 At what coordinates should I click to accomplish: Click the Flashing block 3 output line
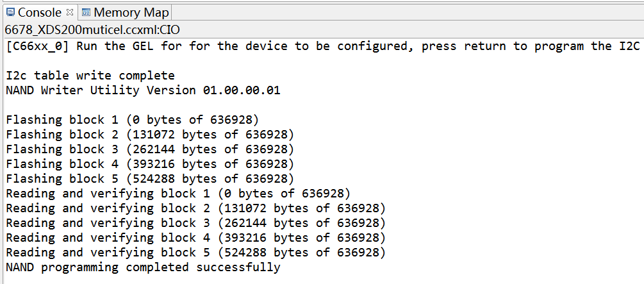pyautogui.click(x=150, y=149)
